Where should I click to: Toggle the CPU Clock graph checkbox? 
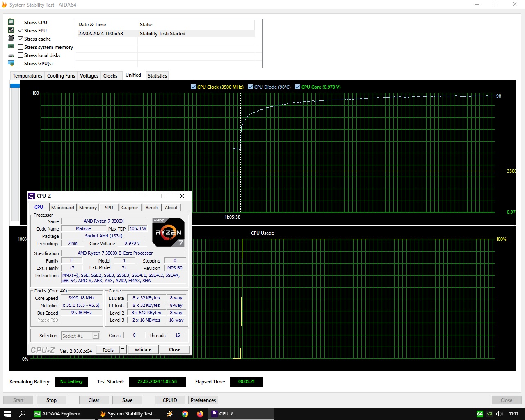pos(194,87)
